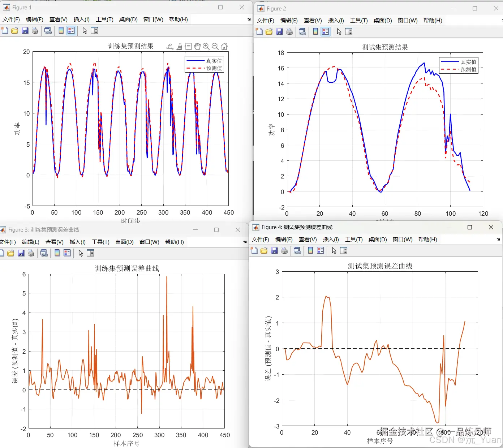This screenshot has width=503, height=448.
Task: Click Link Plot icon in Figure 1 toolbar
Action: [48, 31]
